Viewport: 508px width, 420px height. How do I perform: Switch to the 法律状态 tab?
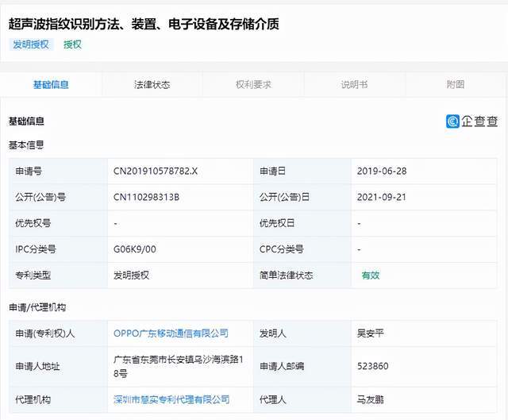(x=152, y=85)
